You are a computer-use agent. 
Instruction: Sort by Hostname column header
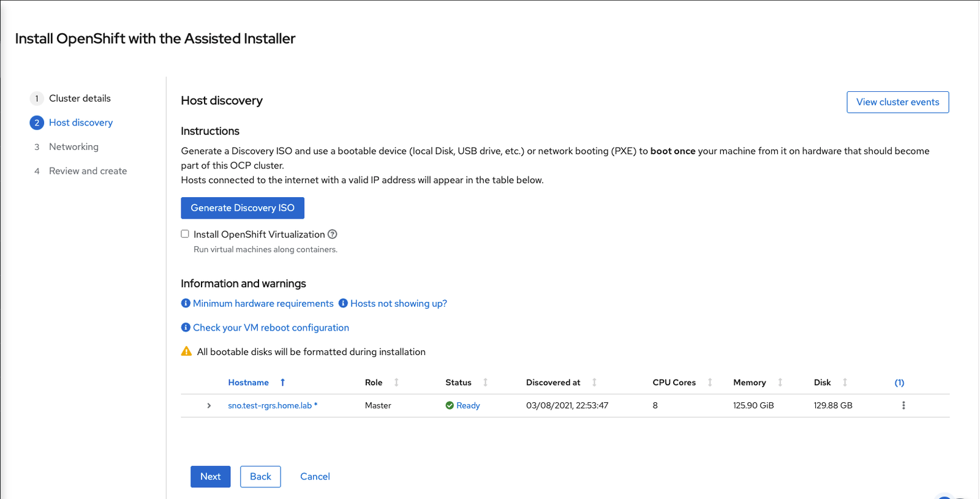click(x=248, y=382)
